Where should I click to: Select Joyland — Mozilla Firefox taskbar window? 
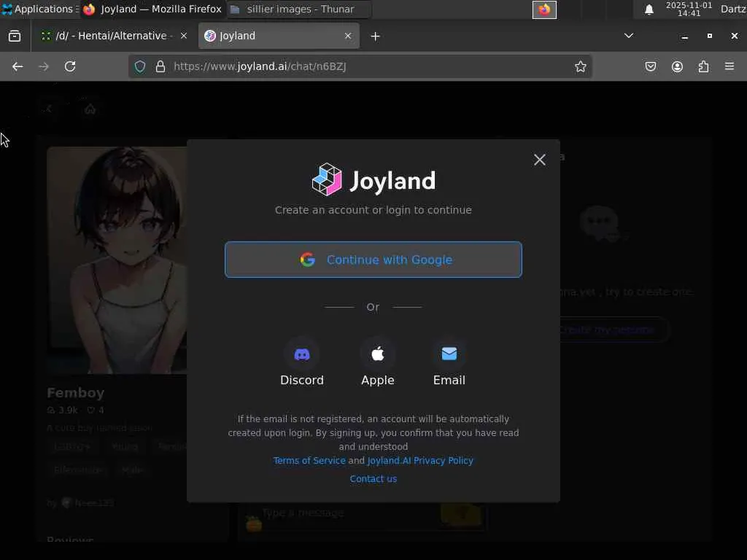pos(152,9)
